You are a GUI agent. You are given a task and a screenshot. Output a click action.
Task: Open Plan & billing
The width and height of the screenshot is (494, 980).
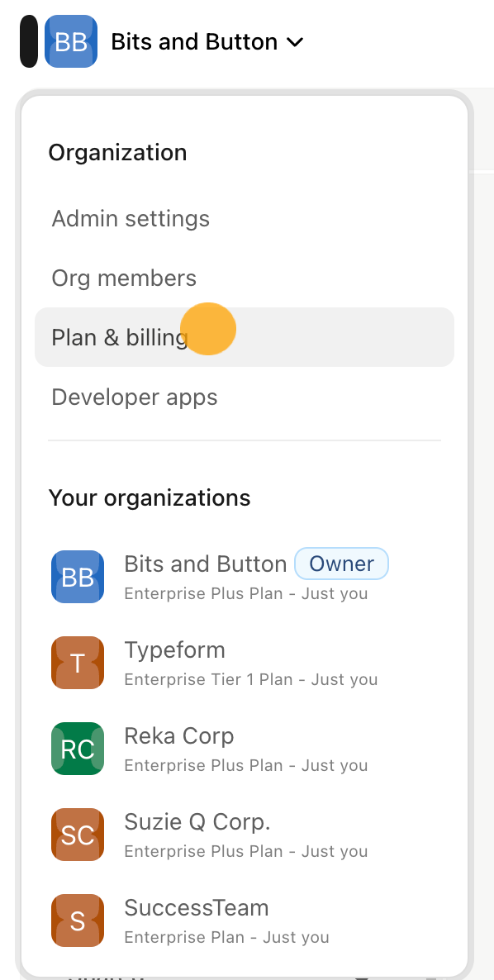coord(245,337)
